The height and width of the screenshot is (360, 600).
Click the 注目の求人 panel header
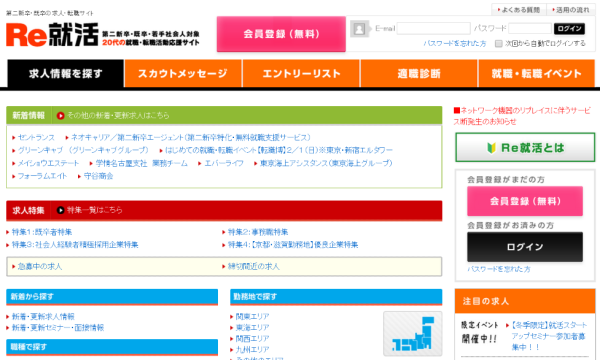pyautogui.click(x=525, y=301)
